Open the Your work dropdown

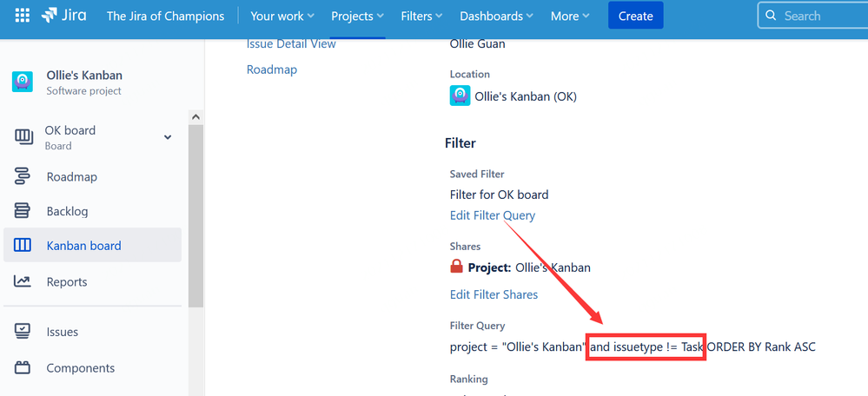click(282, 16)
